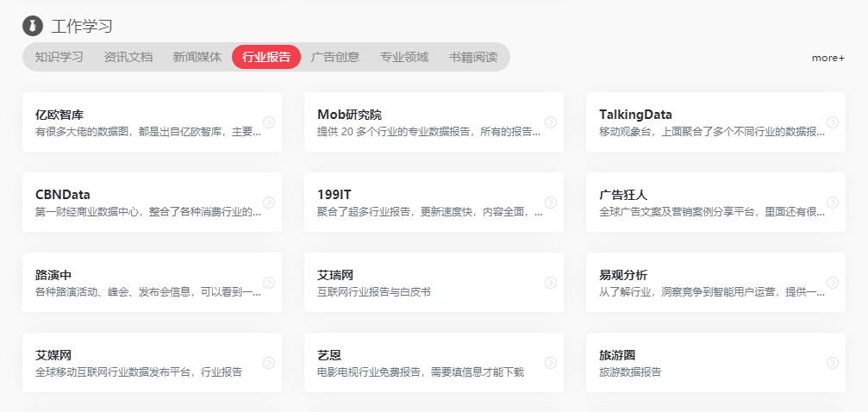Click the arrow icon on 易观分析 card
This screenshot has height=412, width=868.
[x=833, y=283]
